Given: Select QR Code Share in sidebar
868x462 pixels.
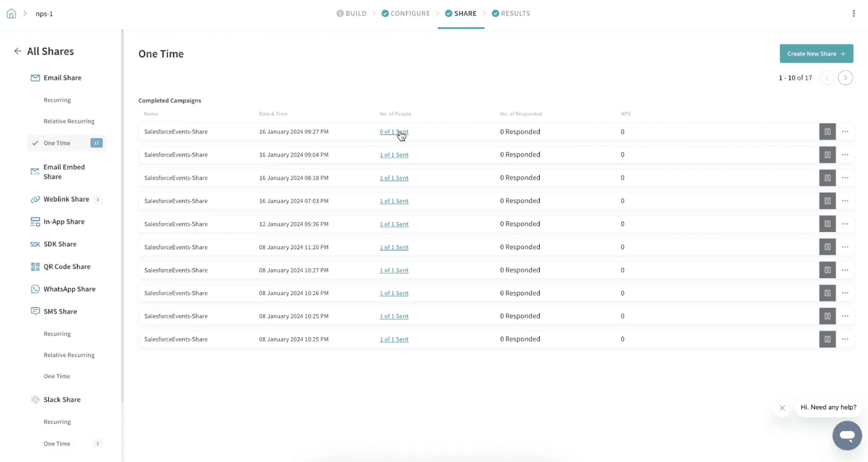Looking at the screenshot, I should pos(67,267).
